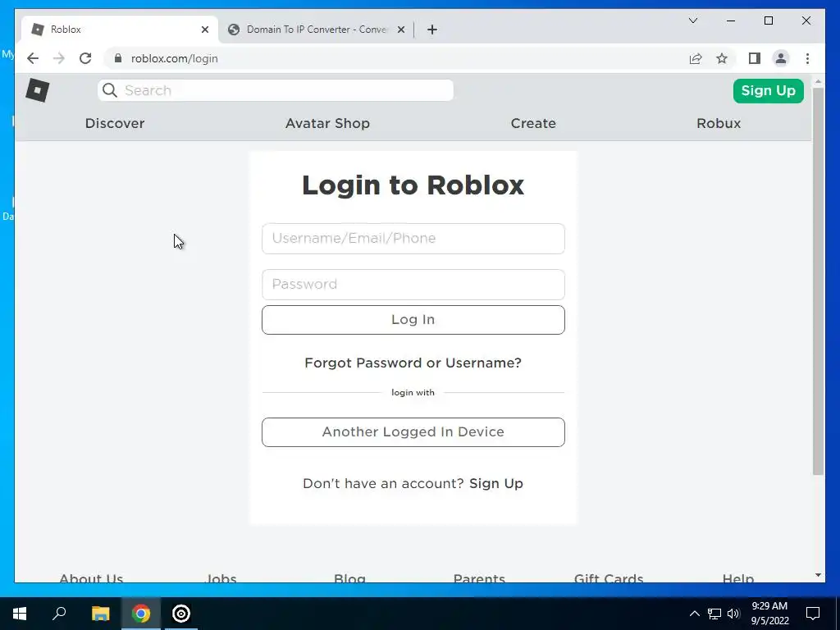Click the circular target app in taskbar
Screen dimensions: 840x630
[x=181, y=614]
